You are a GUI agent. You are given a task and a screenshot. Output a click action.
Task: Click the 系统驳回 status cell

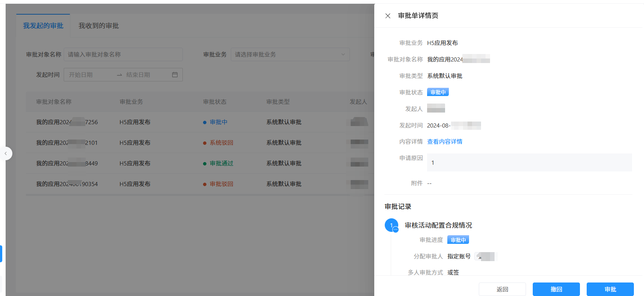(221, 143)
